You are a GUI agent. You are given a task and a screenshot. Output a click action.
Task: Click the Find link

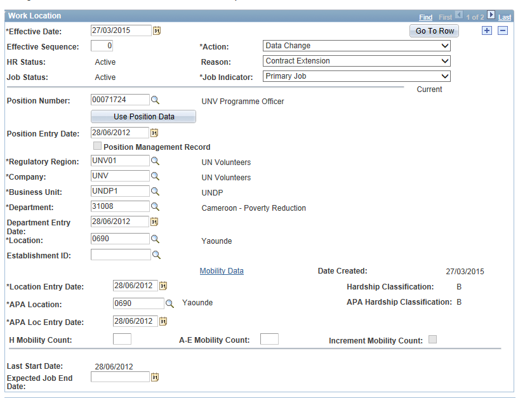[x=425, y=17]
